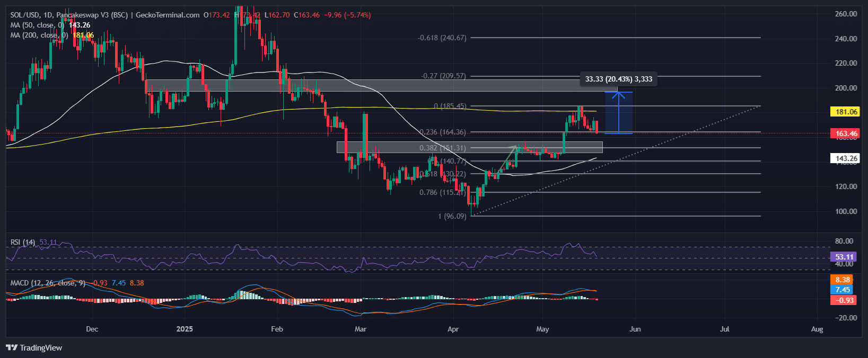Click 240.00 on the price scale
868x358 pixels.
[846, 39]
